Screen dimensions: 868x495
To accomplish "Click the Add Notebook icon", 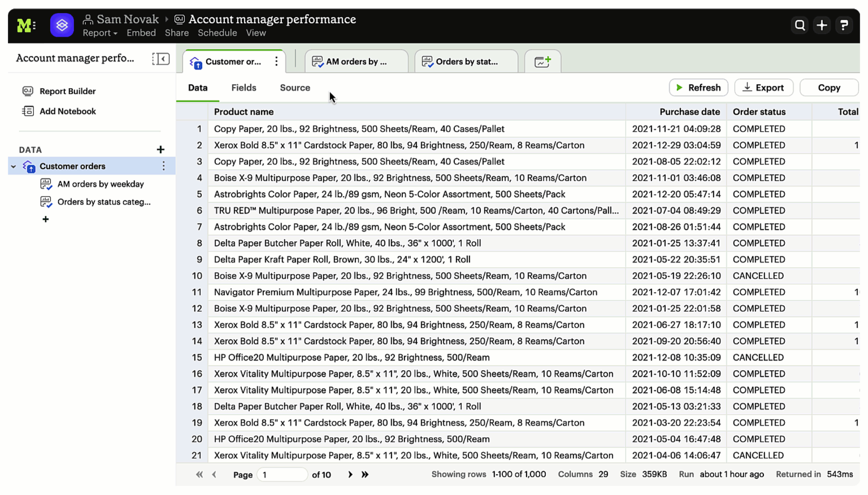I will (x=28, y=111).
